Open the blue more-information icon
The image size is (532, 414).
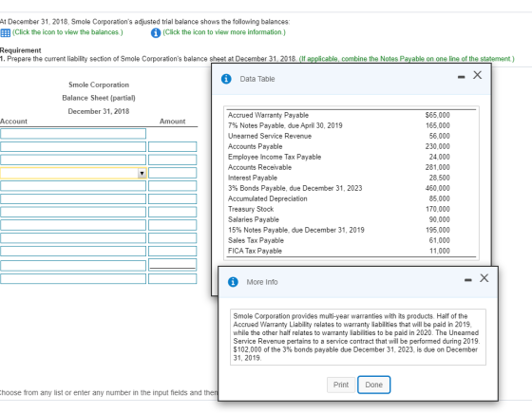(156, 33)
